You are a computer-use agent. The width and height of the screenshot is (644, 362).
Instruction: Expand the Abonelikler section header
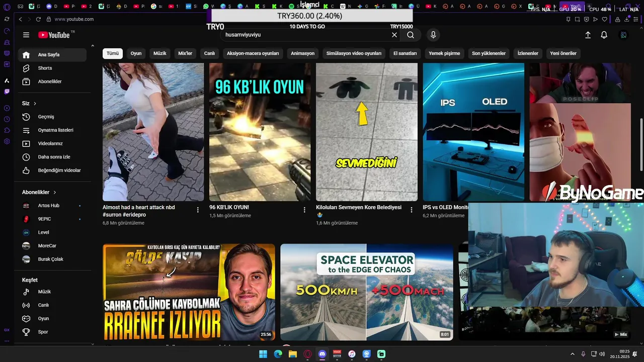[x=39, y=192]
